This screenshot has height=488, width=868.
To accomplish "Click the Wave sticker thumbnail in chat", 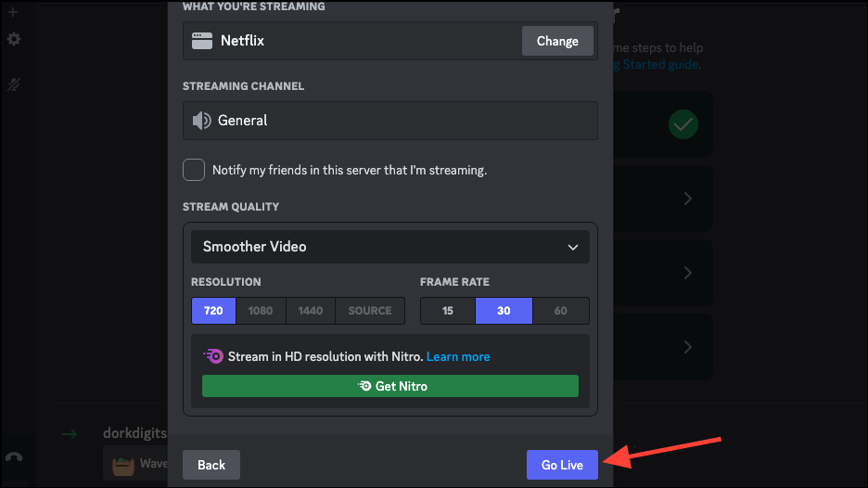I will (x=123, y=466).
